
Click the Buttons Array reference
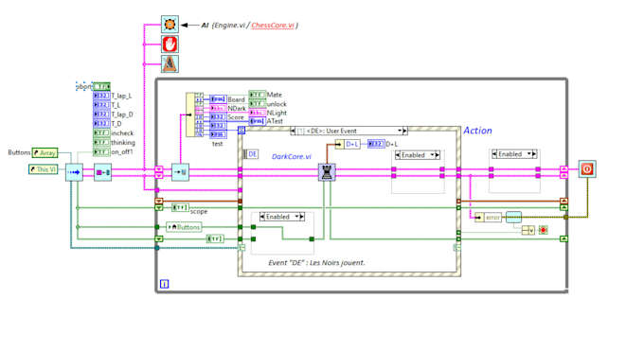point(45,152)
